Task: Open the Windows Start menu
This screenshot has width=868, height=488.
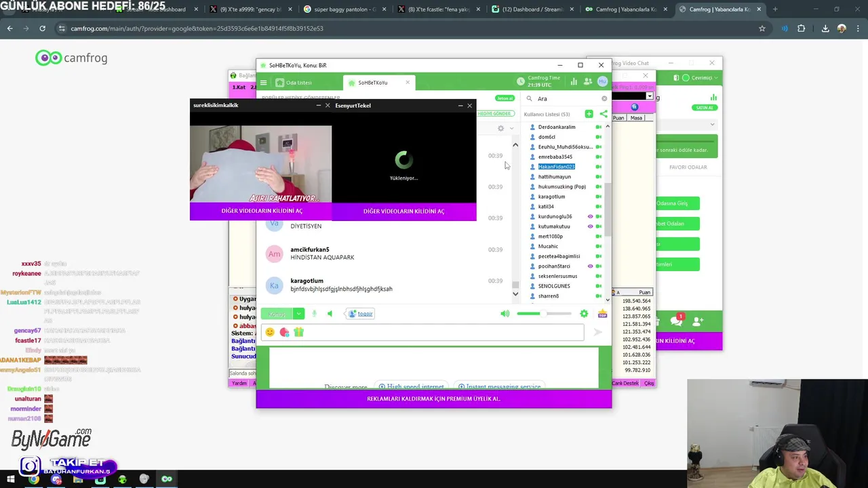Action: pos(10,479)
